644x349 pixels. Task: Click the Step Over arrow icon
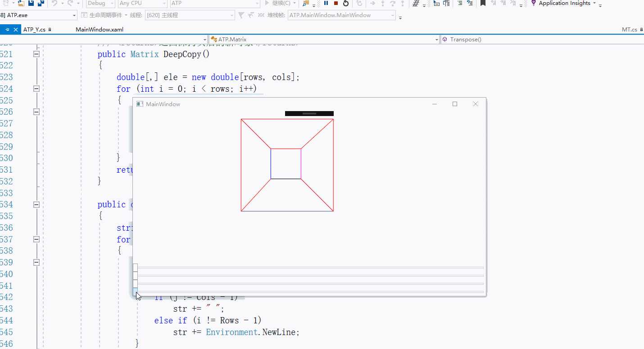pyautogui.click(x=393, y=3)
